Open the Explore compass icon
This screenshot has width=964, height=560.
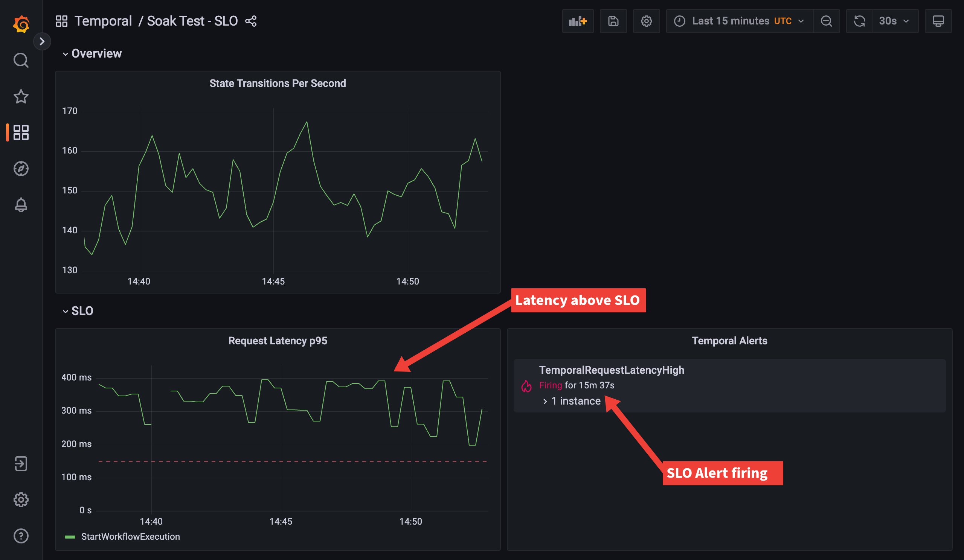coord(21,169)
